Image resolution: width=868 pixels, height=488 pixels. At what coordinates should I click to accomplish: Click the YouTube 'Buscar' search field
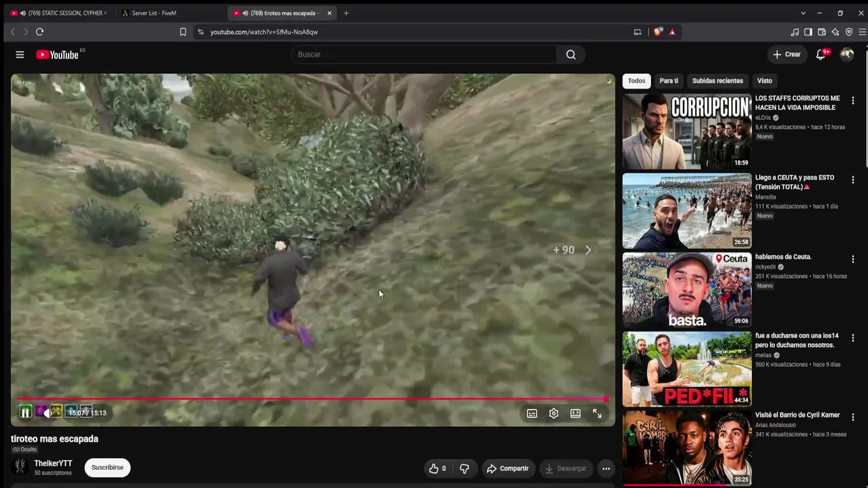pyautogui.click(x=424, y=54)
